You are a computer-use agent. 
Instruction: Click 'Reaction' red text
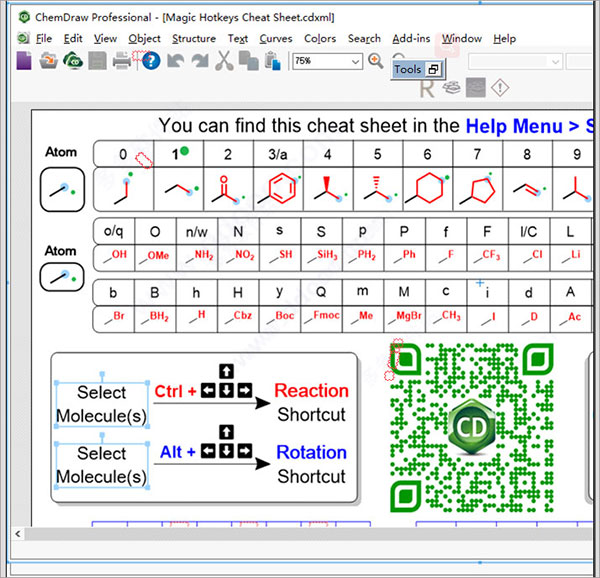pyautogui.click(x=311, y=391)
